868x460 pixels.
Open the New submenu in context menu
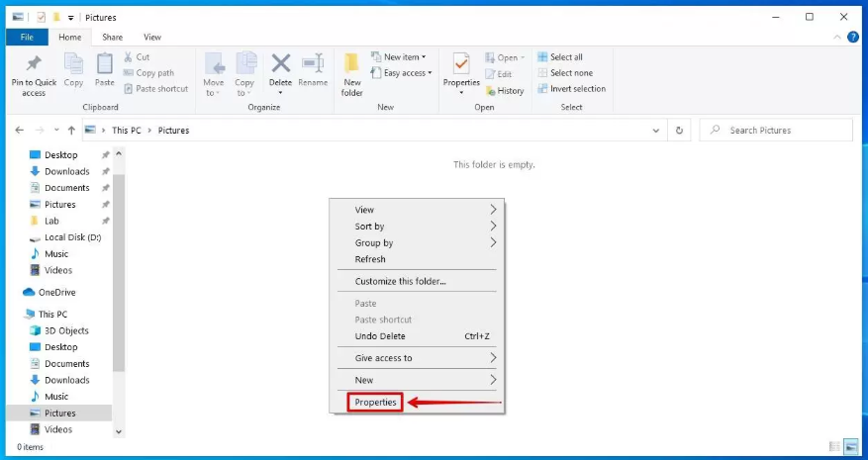tap(417, 380)
